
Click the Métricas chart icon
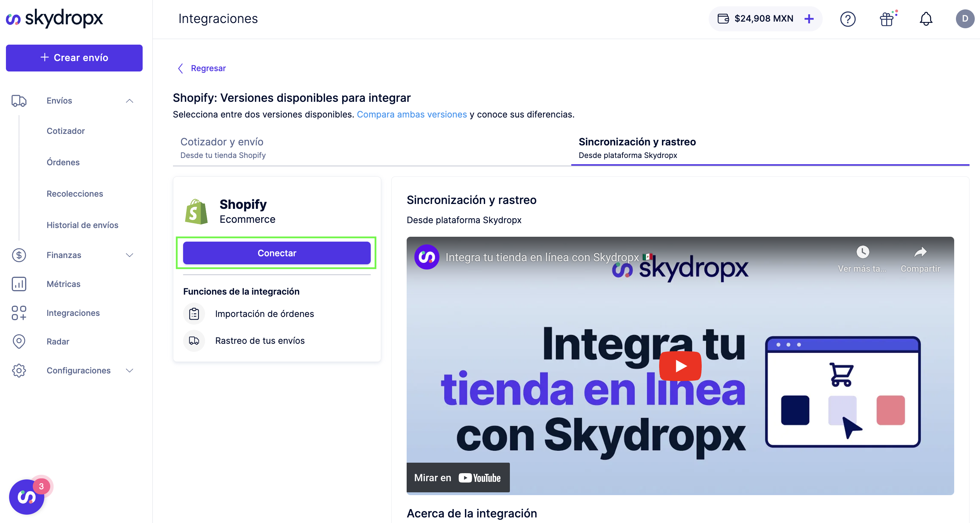18,284
